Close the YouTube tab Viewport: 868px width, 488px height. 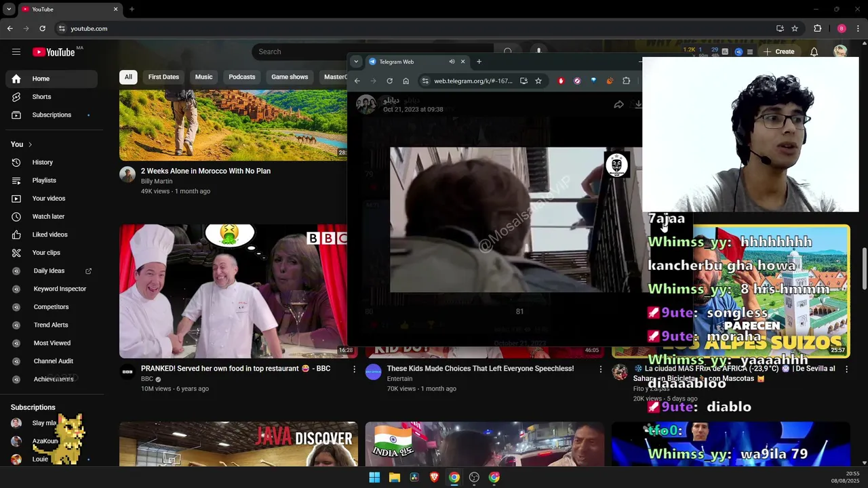(x=115, y=9)
